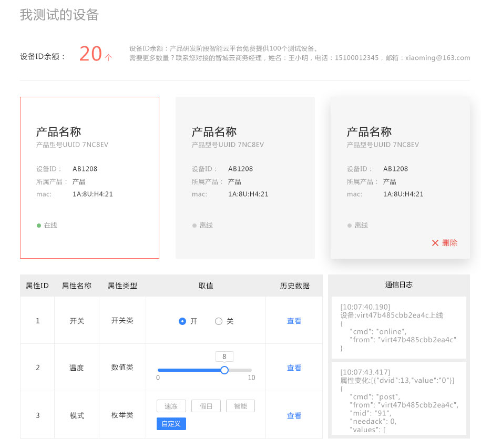481x448 pixels.
Task: Click the 速冻 mode option
Action: click(171, 405)
